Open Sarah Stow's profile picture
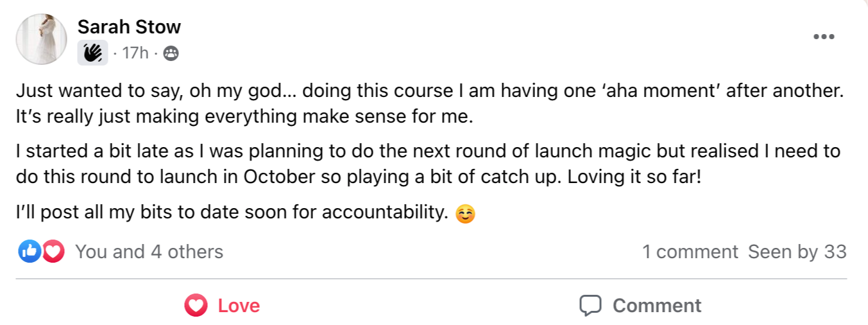 click(x=42, y=39)
